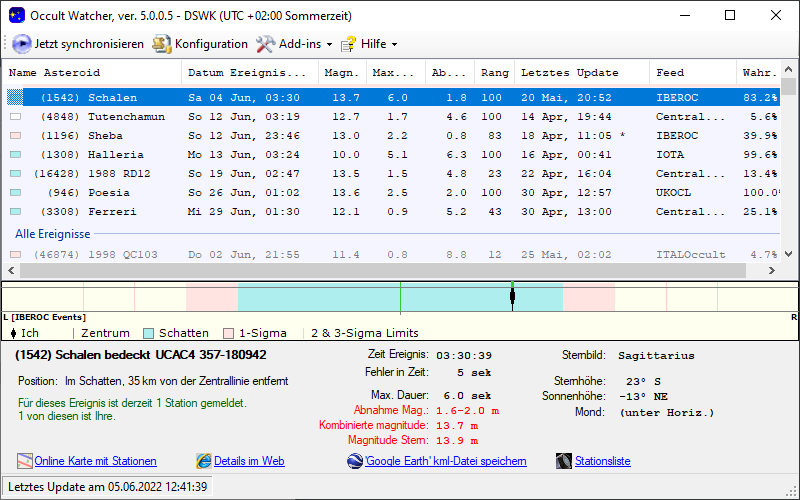The image size is (800, 500).
Task: Open Konfiguration via its toolbar icon
Action: 161,44
